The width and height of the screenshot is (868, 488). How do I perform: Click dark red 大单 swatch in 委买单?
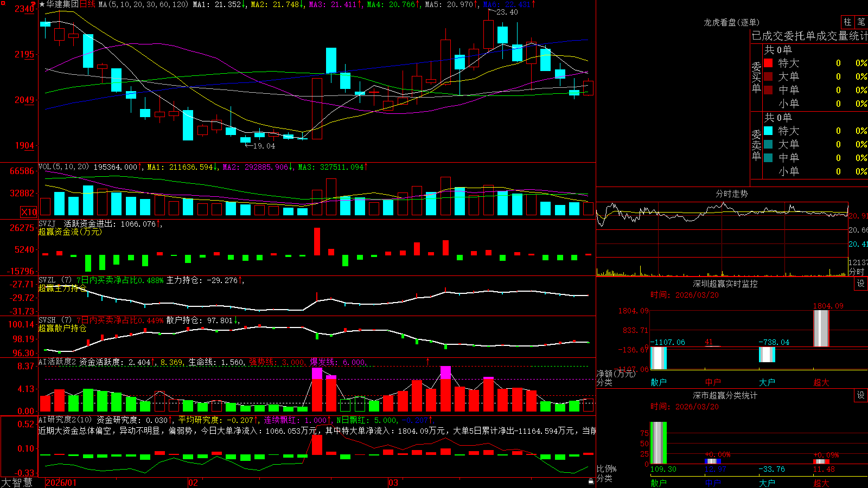[768, 76]
